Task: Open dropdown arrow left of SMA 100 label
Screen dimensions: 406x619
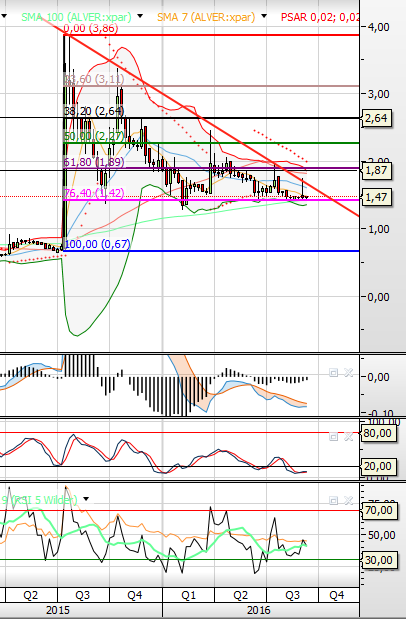Action: (x=4, y=16)
